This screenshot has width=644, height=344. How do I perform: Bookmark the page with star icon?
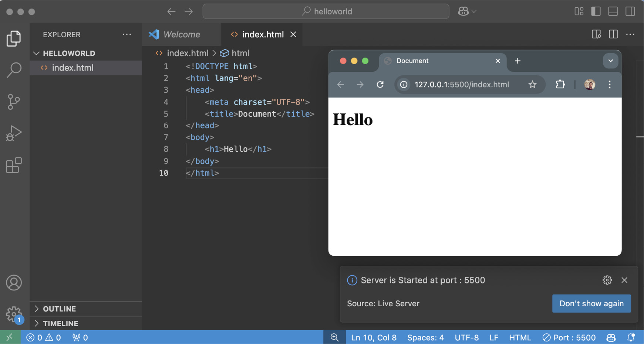pos(532,85)
